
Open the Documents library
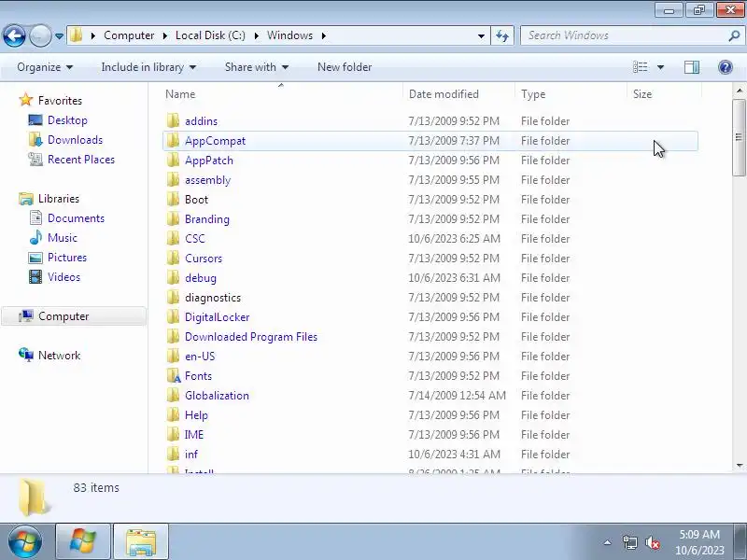pyautogui.click(x=76, y=218)
